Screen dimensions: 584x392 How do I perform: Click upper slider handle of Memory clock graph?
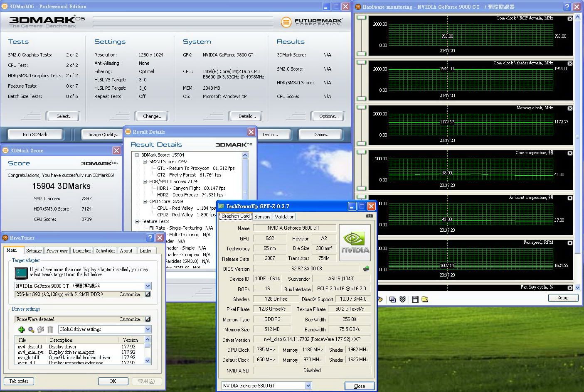point(361,108)
